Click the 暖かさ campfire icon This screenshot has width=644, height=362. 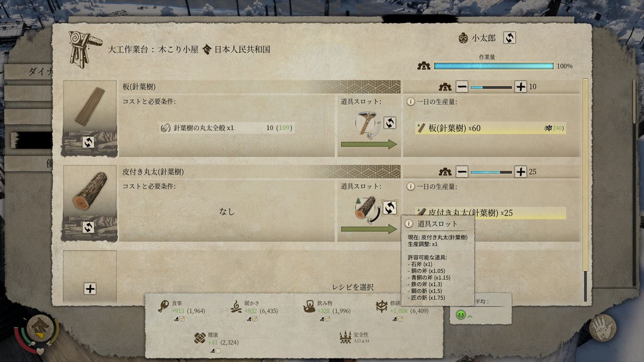tap(236, 307)
